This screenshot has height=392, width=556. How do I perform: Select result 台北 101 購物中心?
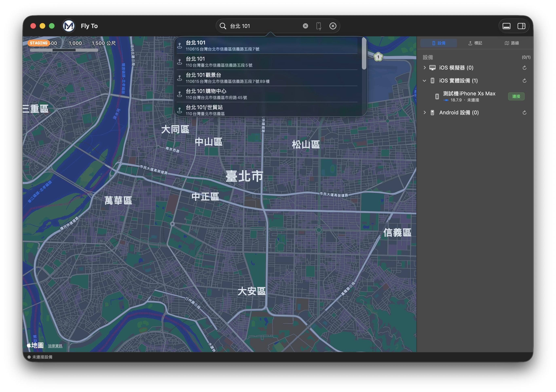(x=267, y=94)
